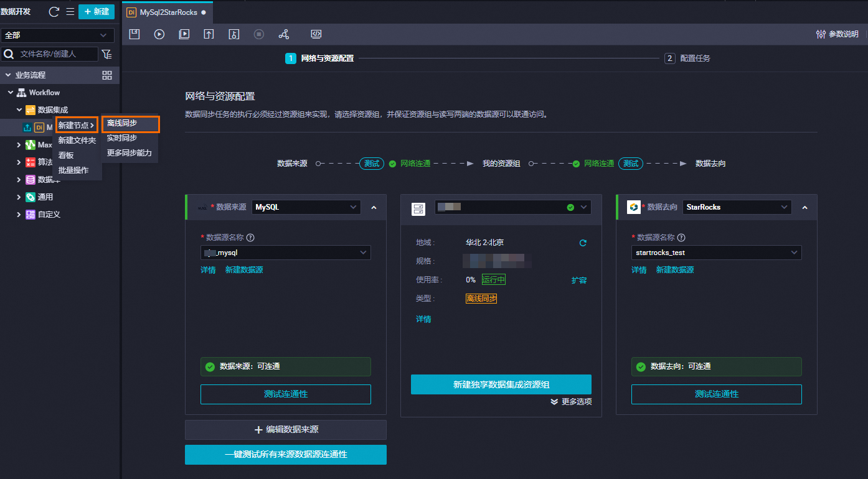Screen dimensions: 868x479
Task: Switch to script mode via code icon
Action: (x=316, y=34)
